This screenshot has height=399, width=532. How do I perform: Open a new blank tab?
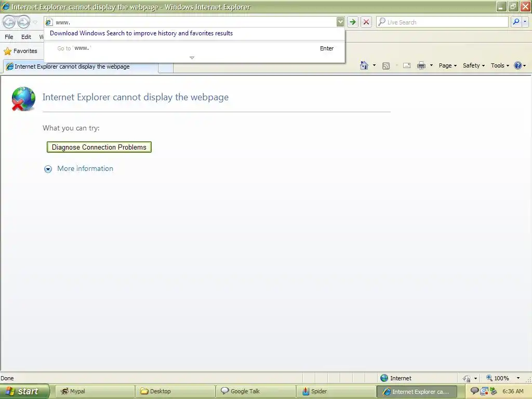(166, 68)
